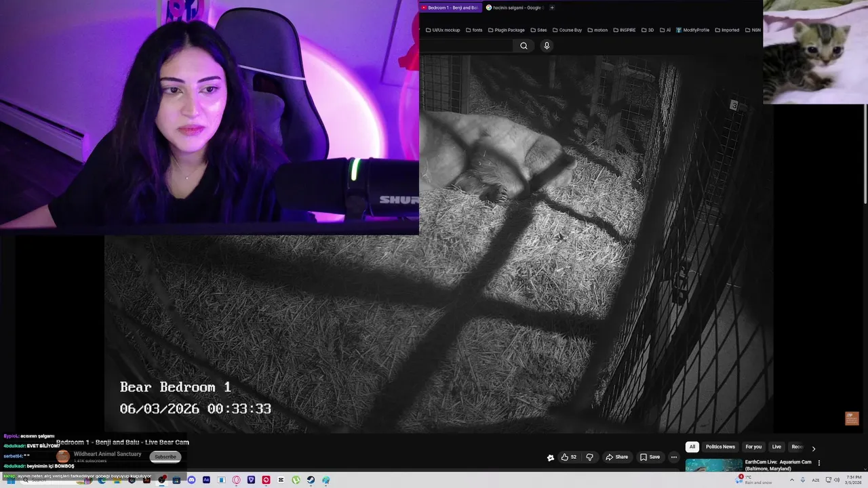
Task: Open uTorrent from the taskbar
Action: (x=296, y=480)
